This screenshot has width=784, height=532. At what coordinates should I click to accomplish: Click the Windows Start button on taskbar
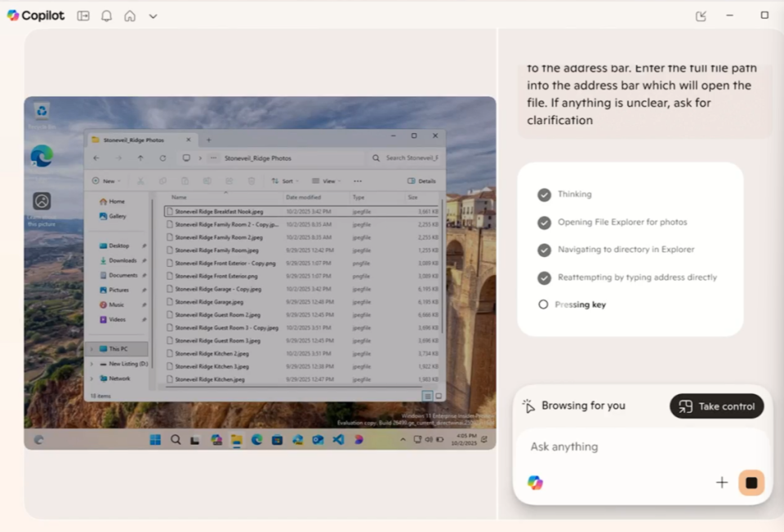tap(155, 440)
